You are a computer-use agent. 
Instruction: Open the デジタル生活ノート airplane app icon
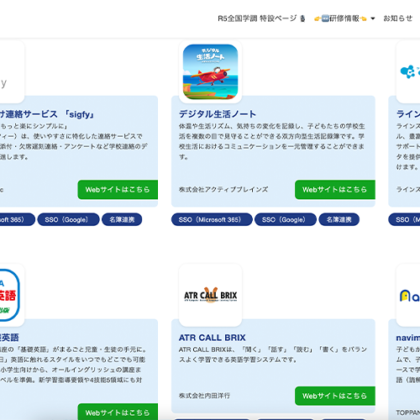pos(210,72)
